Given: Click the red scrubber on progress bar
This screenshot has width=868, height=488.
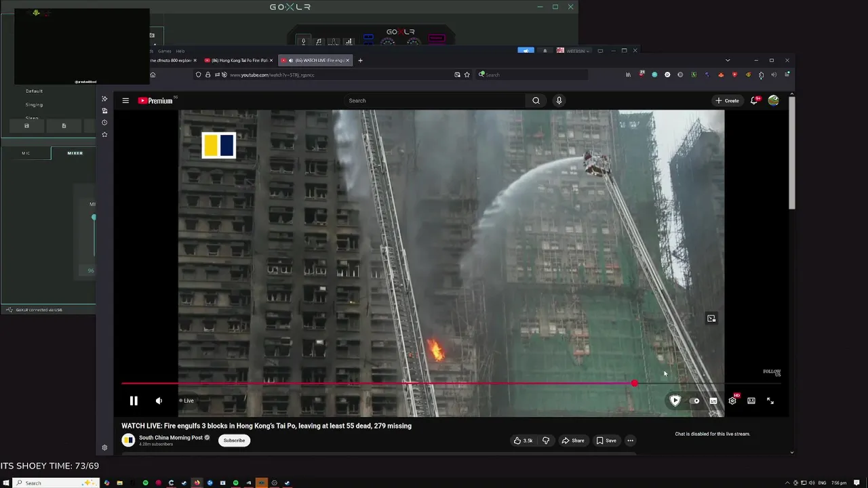Looking at the screenshot, I should [634, 384].
